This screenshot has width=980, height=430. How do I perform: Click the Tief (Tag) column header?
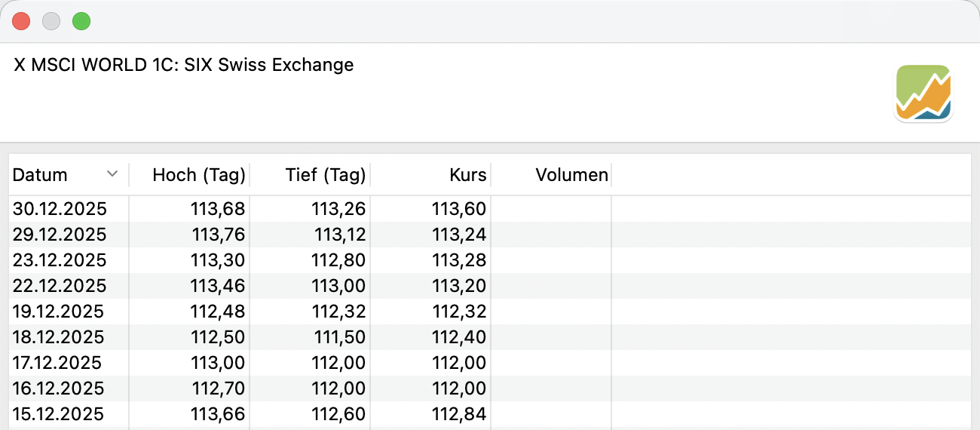click(326, 175)
